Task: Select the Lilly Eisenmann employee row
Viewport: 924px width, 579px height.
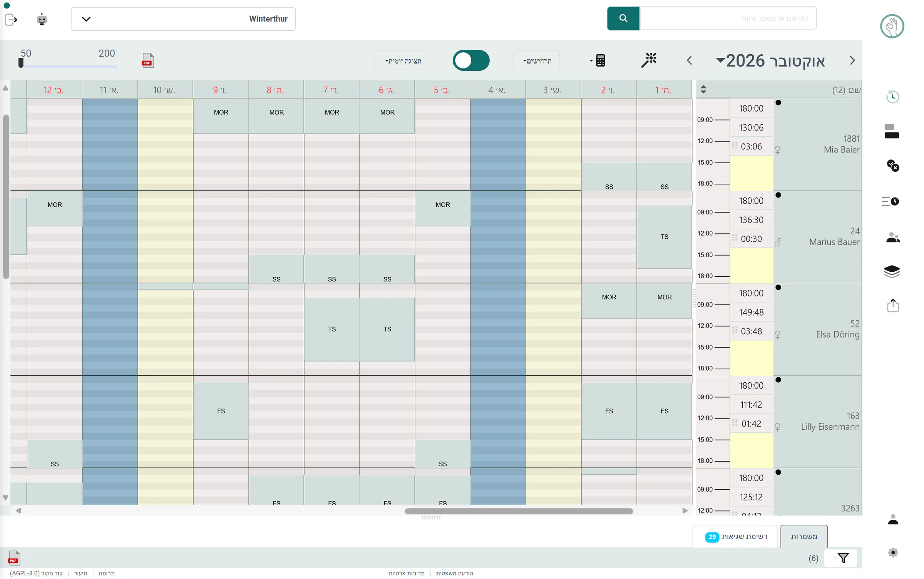Action: pyautogui.click(x=817, y=422)
